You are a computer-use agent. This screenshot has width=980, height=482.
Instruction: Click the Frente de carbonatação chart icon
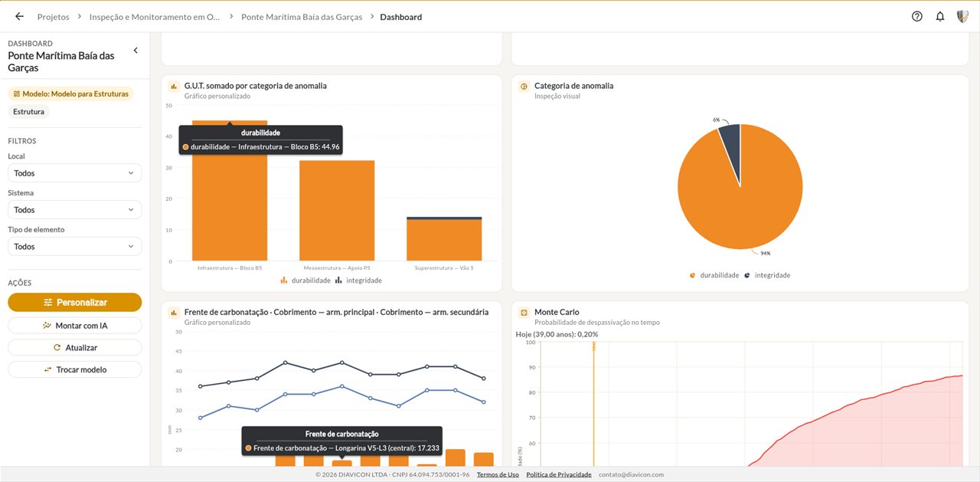click(x=174, y=313)
